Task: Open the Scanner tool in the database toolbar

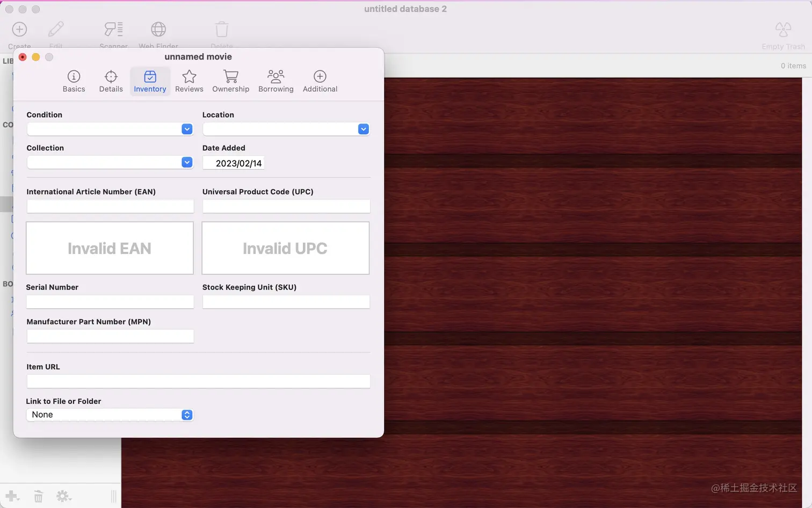Action: click(113, 30)
